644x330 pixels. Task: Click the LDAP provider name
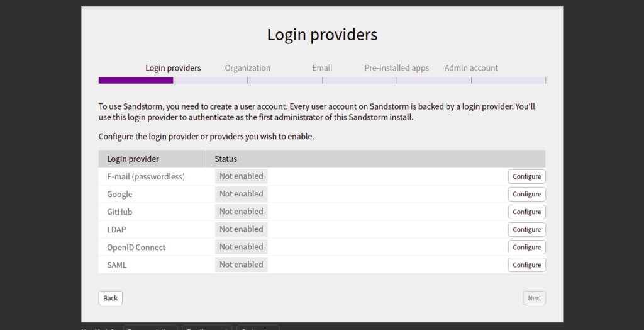(116, 230)
